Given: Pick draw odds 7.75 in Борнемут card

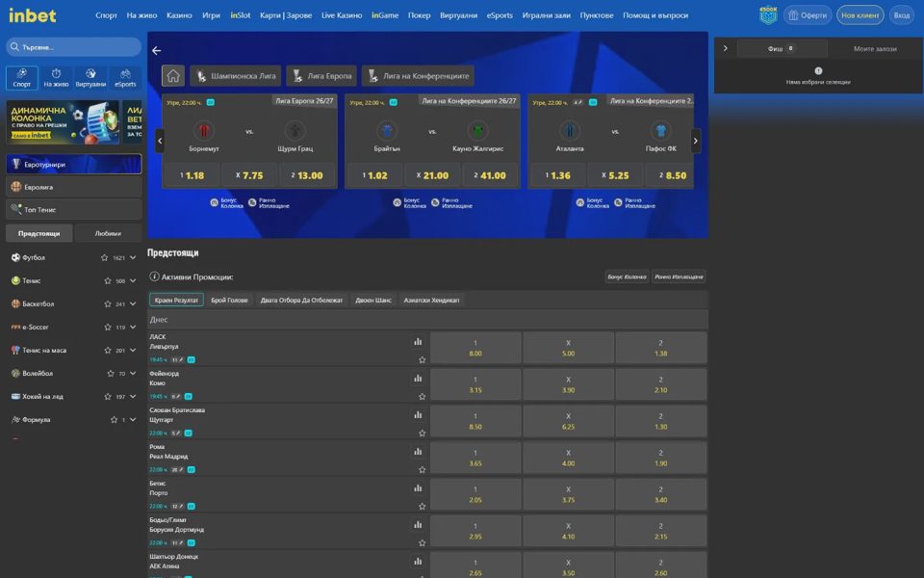Looking at the screenshot, I should pos(249,175).
